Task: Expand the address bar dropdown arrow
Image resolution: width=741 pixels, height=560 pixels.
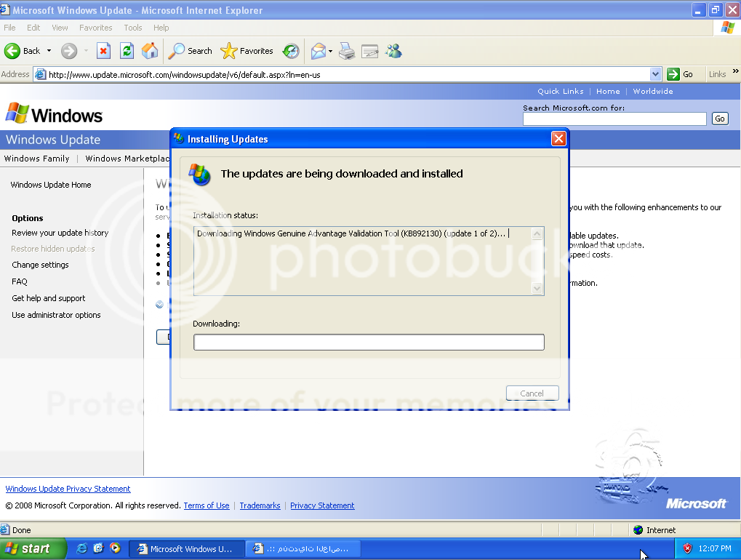Action: (x=655, y=74)
